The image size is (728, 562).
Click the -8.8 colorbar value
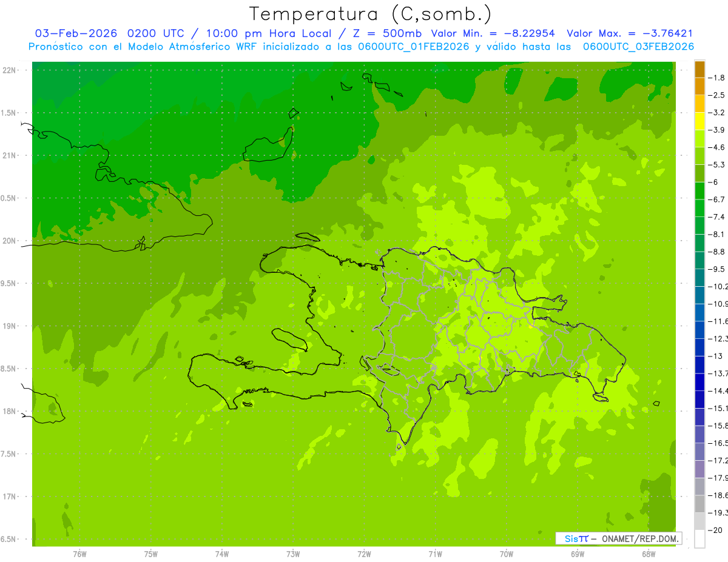click(x=717, y=252)
